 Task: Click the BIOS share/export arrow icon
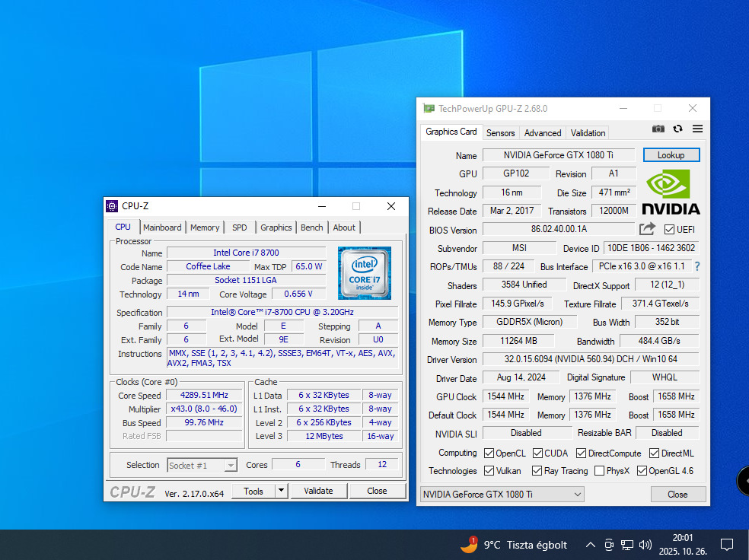click(x=647, y=229)
